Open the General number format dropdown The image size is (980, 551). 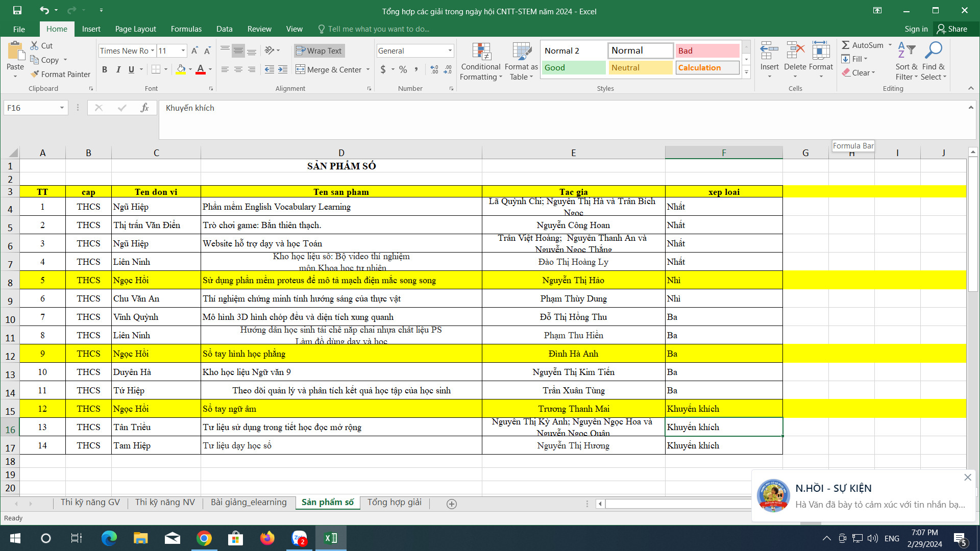tap(450, 51)
